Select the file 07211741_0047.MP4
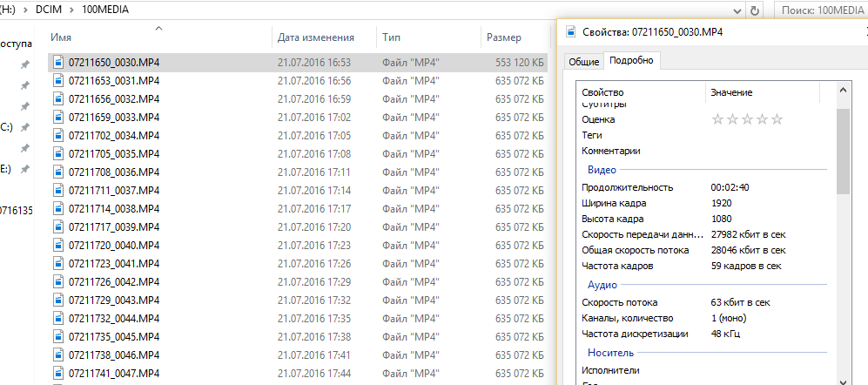The height and width of the screenshot is (385, 868). coord(113,373)
